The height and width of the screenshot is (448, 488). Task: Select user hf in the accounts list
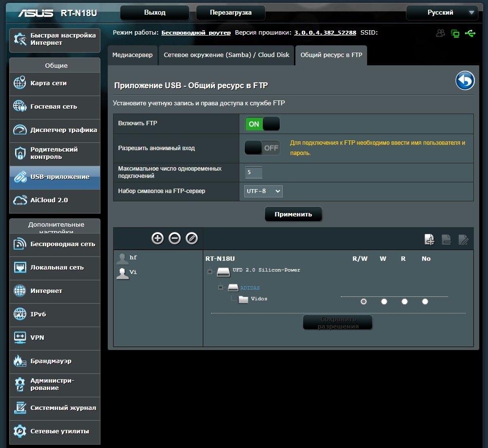coord(133,257)
